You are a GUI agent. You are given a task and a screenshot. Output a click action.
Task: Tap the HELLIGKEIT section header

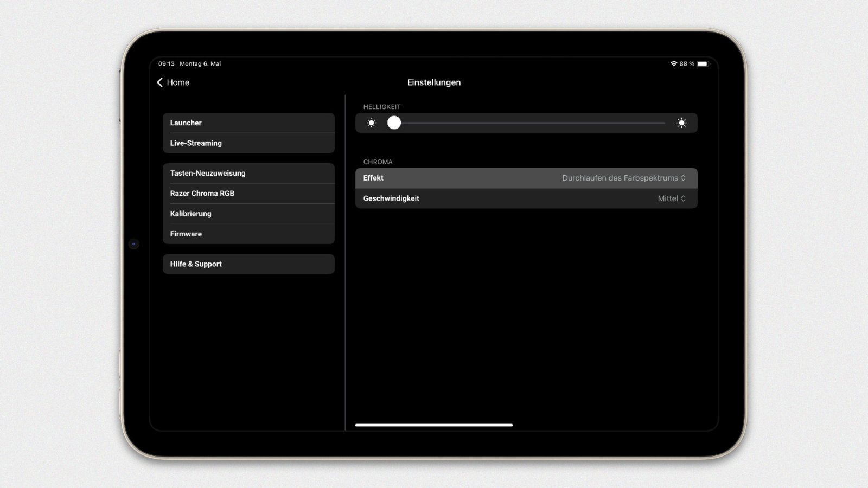pos(382,107)
